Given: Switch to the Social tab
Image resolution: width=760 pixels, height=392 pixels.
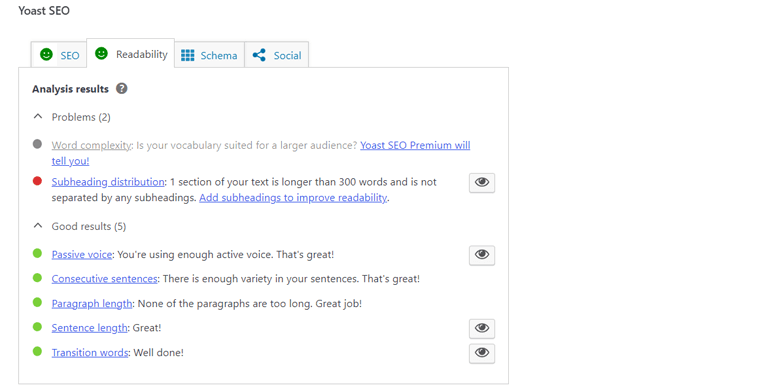Looking at the screenshot, I should (277, 55).
